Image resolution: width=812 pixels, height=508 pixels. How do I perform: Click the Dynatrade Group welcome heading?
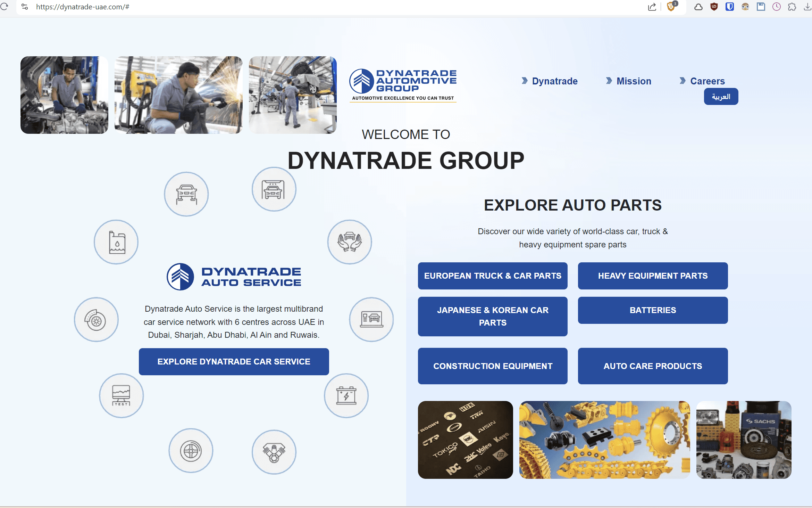tap(406, 161)
